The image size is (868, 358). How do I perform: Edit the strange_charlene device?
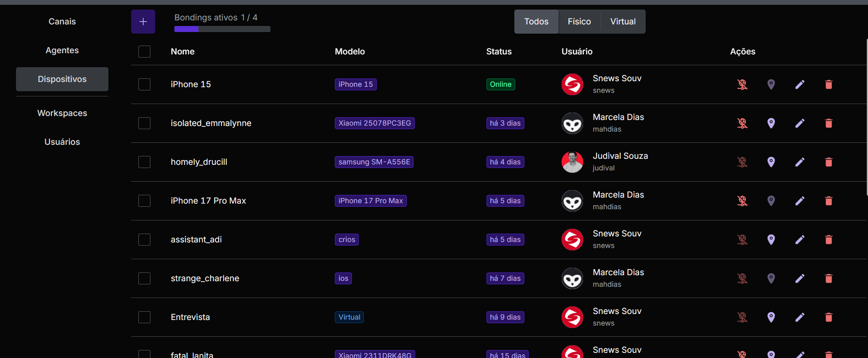[800, 278]
